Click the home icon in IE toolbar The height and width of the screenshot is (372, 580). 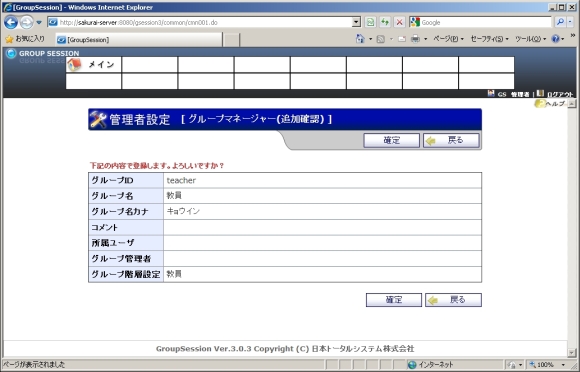360,38
